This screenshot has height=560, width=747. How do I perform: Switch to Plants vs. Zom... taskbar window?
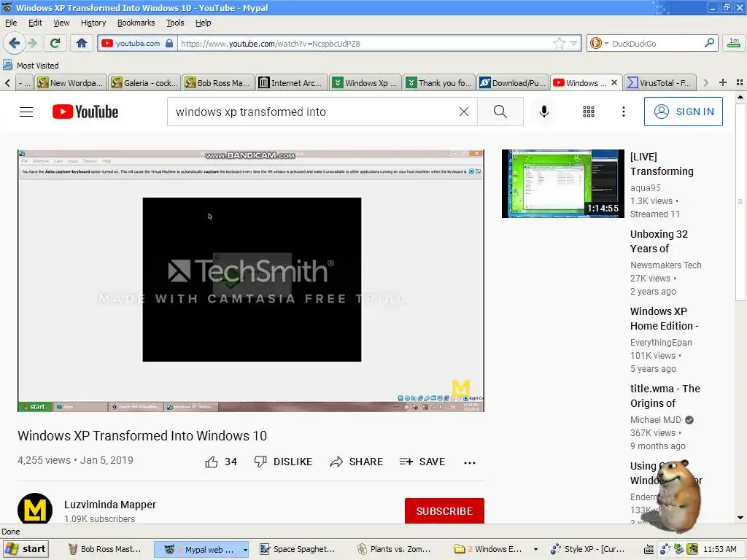click(395, 549)
